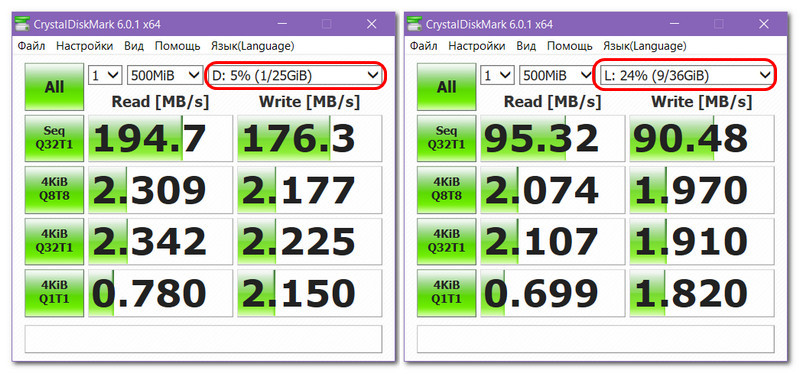Click the 2.150 write result

tap(310, 292)
